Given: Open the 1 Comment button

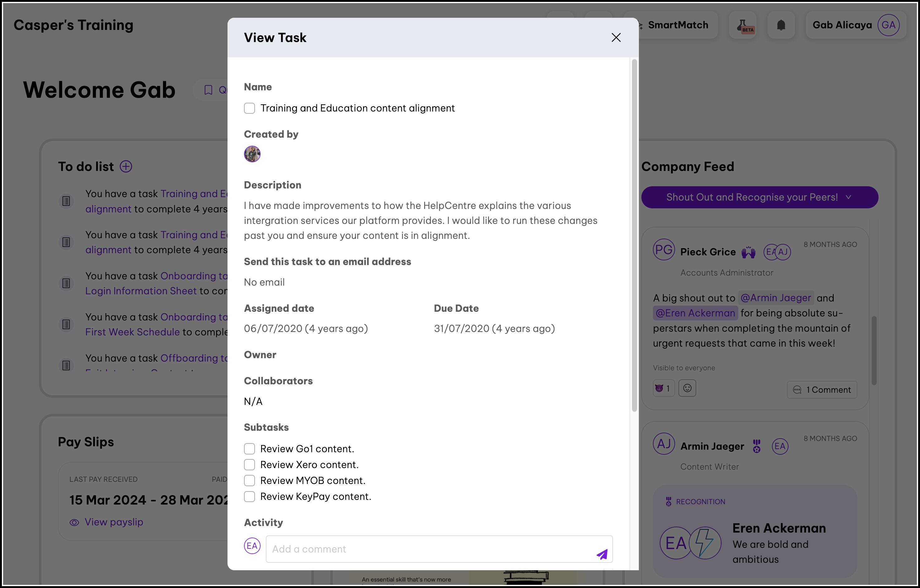Looking at the screenshot, I should pos(822,390).
